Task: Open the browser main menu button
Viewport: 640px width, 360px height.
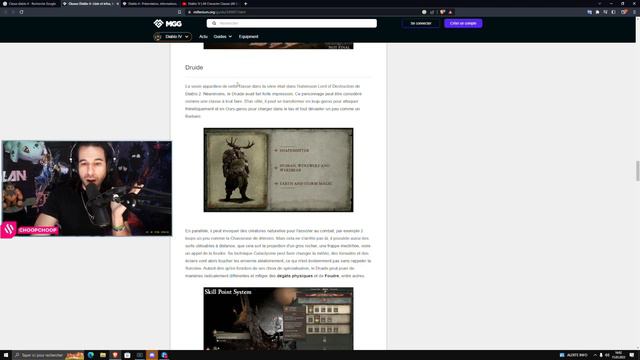Action: click(634, 12)
